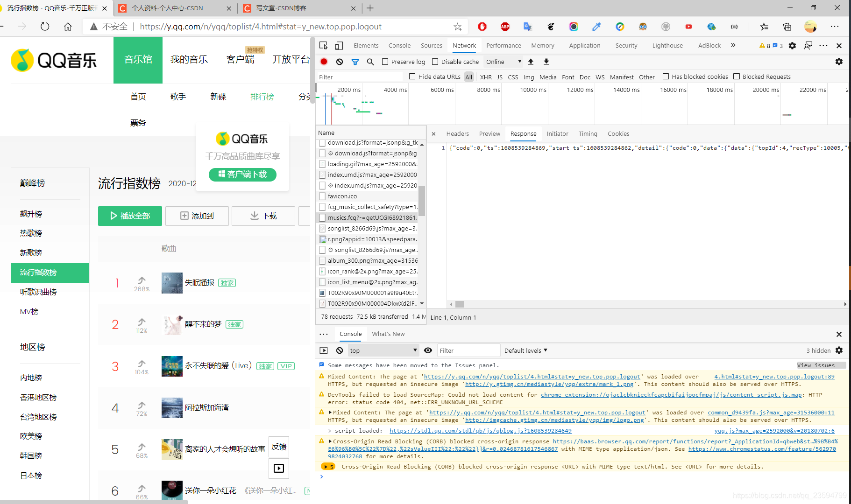Viewport: 851px width, 504px height.
Task: Expand more DevTools tabs chevron
Action: 733,45
